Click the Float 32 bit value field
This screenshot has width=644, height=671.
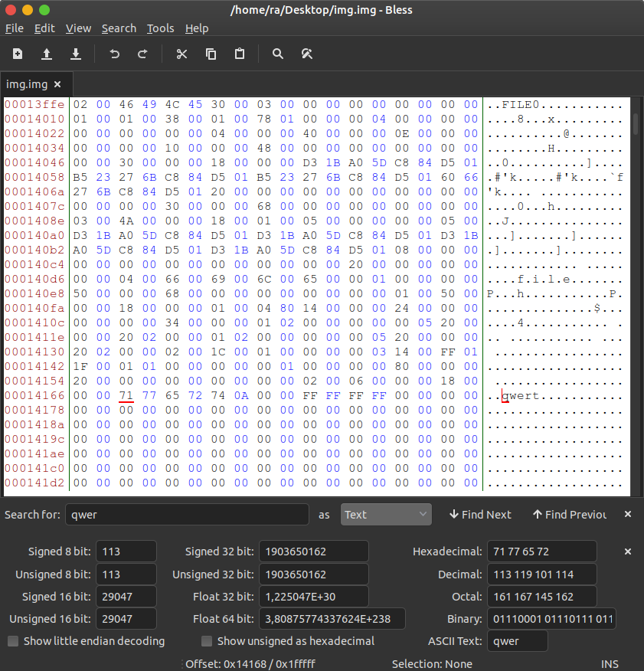314,597
